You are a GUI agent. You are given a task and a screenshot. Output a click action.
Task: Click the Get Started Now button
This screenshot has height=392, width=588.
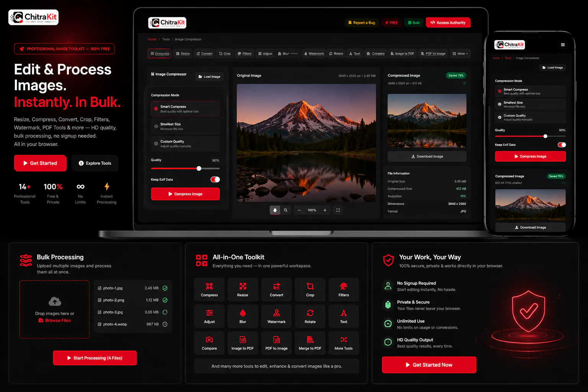coord(429,365)
